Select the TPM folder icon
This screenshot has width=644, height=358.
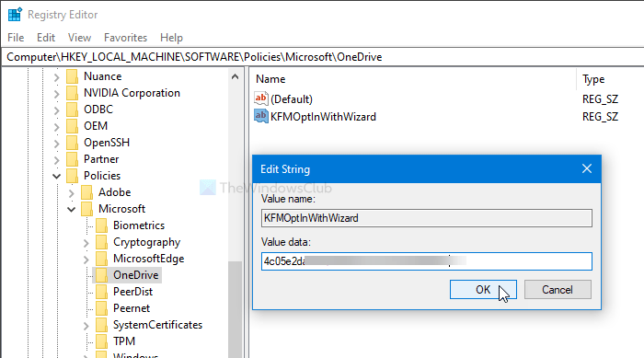click(x=101, y=341)
